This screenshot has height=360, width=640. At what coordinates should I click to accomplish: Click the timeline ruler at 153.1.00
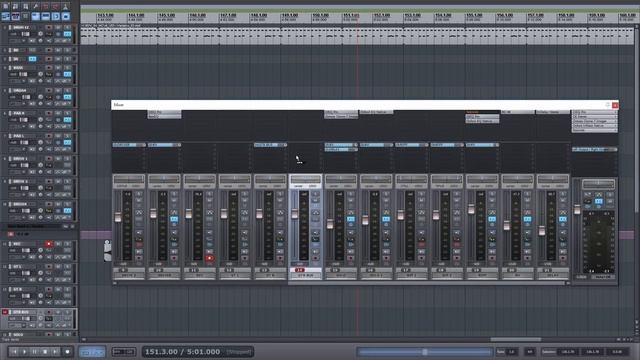(412, 15)
